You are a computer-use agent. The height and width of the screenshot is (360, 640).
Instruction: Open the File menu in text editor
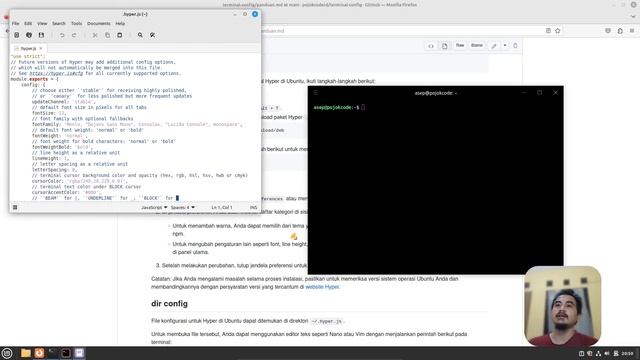16,24
